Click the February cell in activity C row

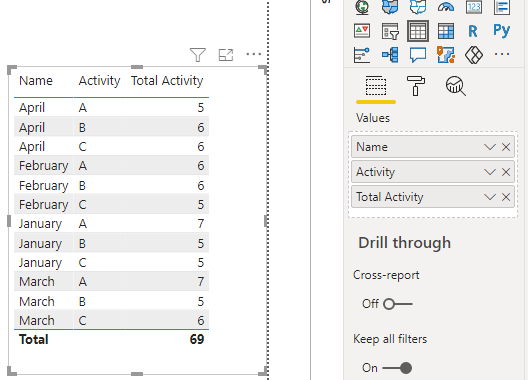pos(43,205)
